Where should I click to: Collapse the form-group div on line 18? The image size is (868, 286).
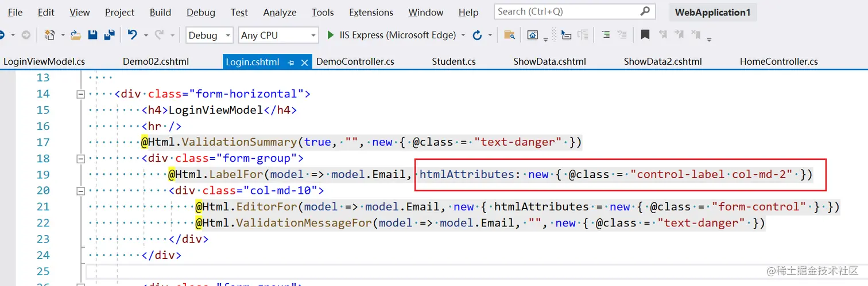(80, 159)
